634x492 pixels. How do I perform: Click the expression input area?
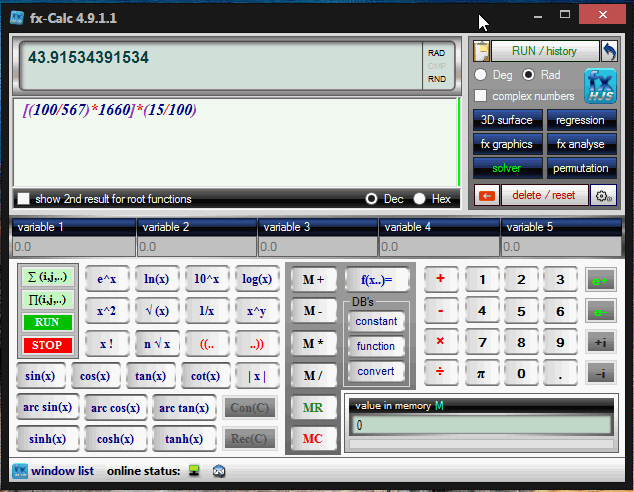click(236, 142)
